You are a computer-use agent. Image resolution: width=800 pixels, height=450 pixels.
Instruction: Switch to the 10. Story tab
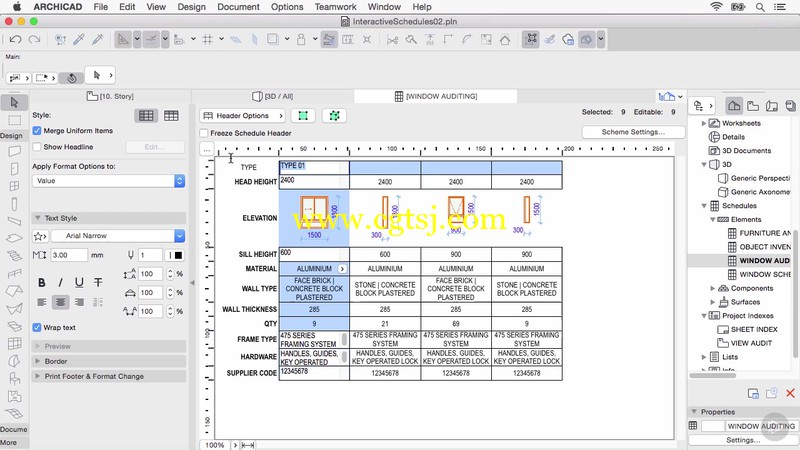(x=110, y=96)
